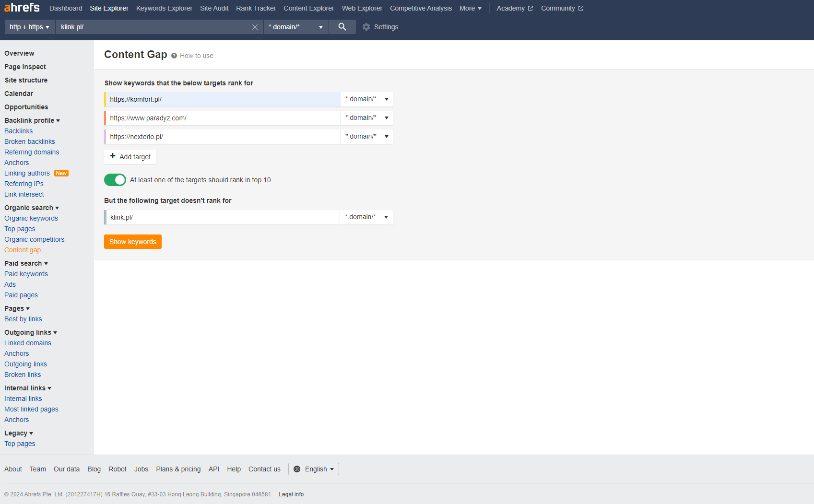Open Referring domains report
This screenshot has height=504, width=814.
point(32,152)
